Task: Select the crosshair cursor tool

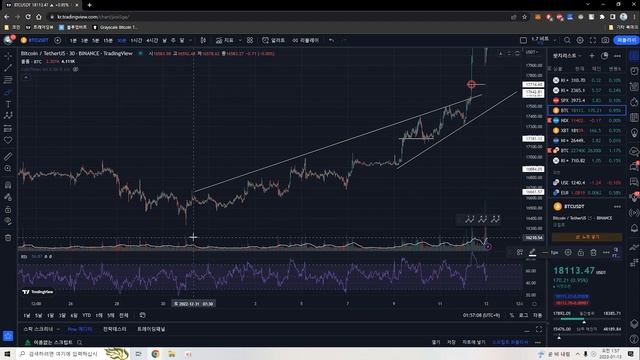Action: (x=8, y=56)
